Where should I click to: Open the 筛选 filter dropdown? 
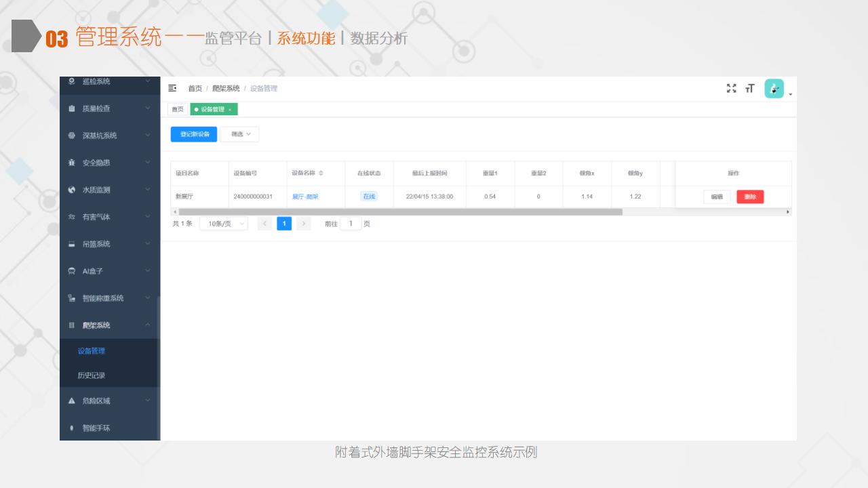coord(239,134)
